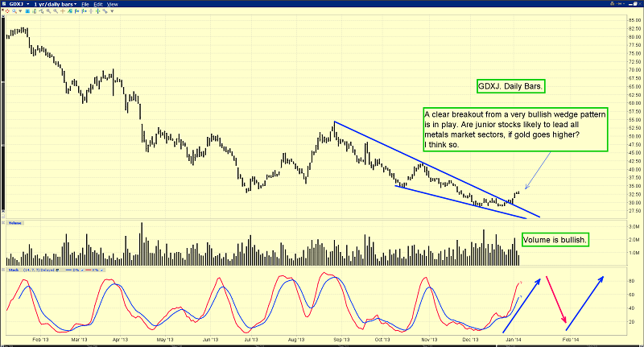Viewport: 644px width, 347px height.
Task: Open the Stoch settings icon after 'Delayed'
Action: click(57, 270)
